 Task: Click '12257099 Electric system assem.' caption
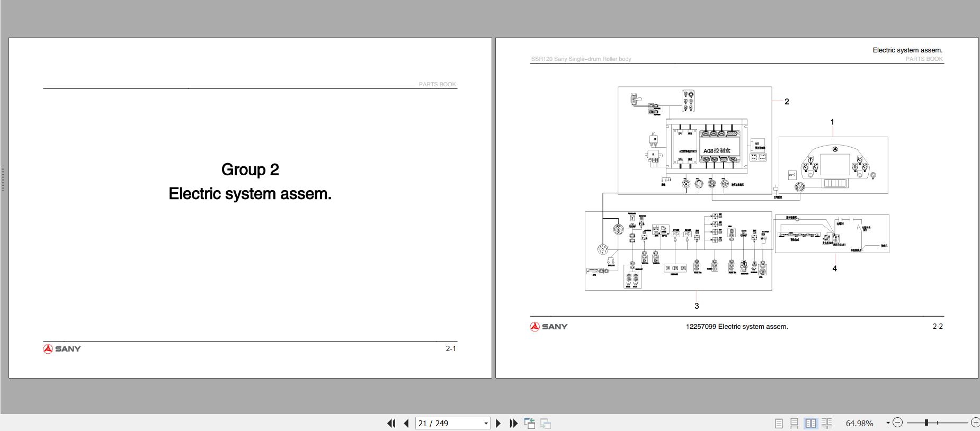[737, 327]
